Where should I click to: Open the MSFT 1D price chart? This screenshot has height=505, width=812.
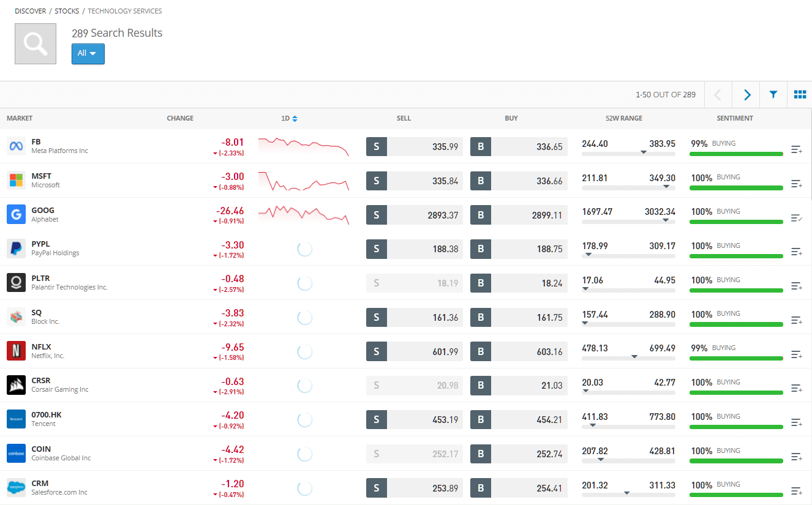coord(304,181)
